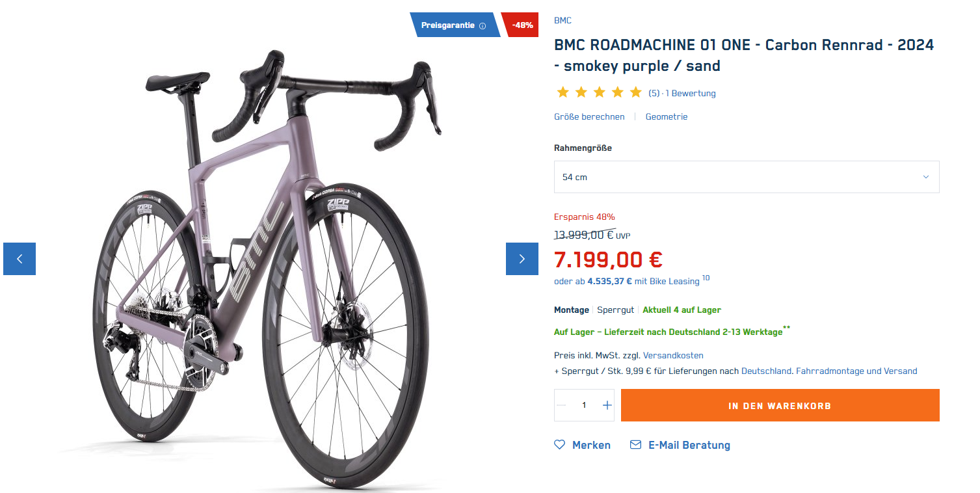Open the BMC brand link
The height and width of the screenshot is (493, 980).
563,21
